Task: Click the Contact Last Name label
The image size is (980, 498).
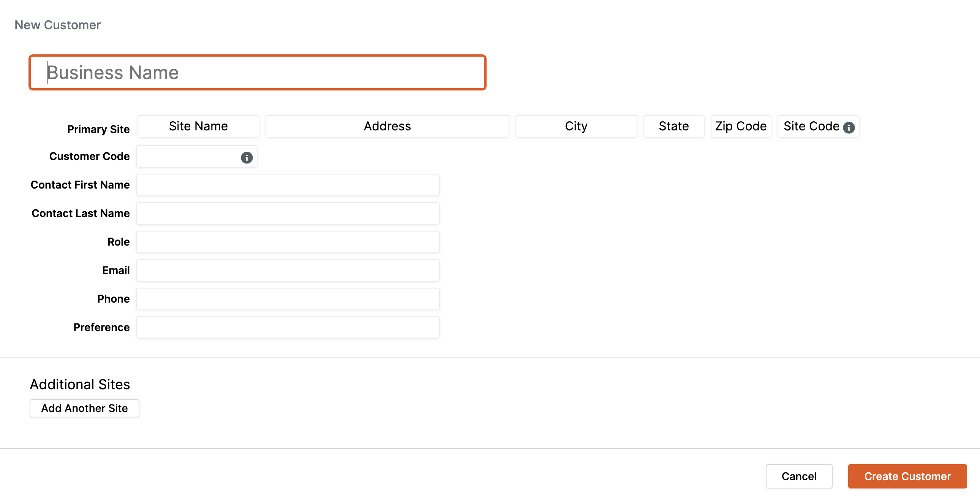Action: pyautogui.click(x=81, y=214)
